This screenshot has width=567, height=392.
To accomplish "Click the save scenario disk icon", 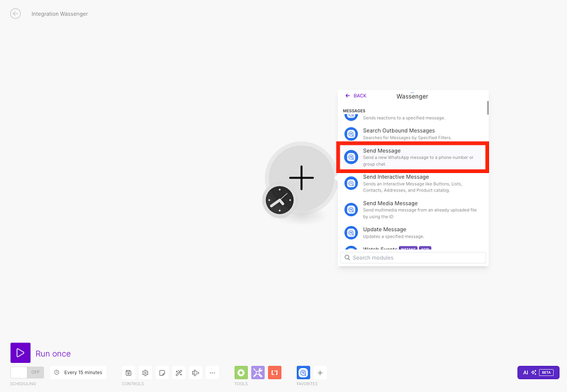I will click(x=128, y=372).
